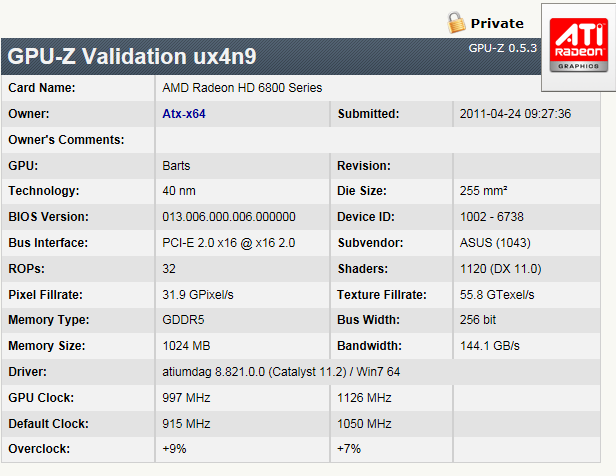Click the padlock Private icon
The width and height of the screenshot is (616, 476).
[x=456, y=23]
